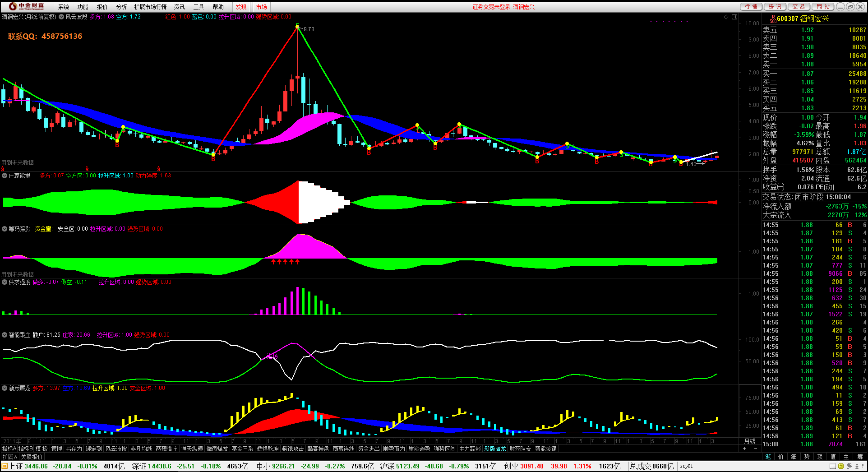Viewport: 868px width, 472px height.
Task: Select the 风云波段 indicator tab
Action: click(116, 449)
